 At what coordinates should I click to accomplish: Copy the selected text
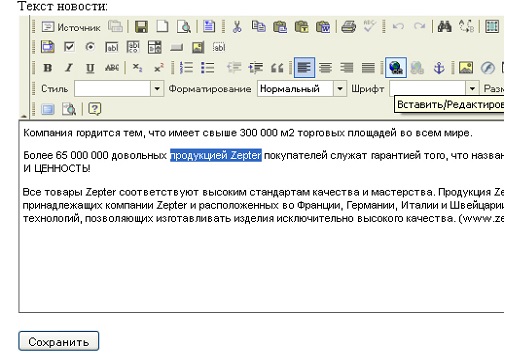[259, 27]
